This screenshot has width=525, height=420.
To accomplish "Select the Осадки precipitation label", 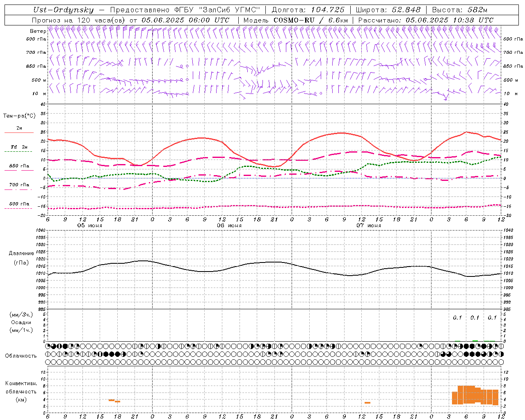I will pyautogui.click(x=21, y=322).
